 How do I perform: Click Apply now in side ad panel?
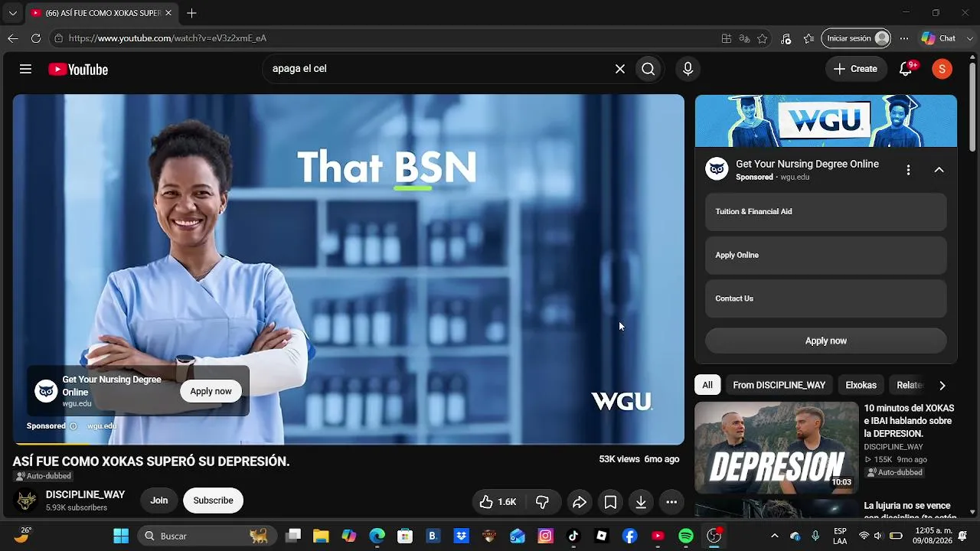[x=825, y=341]
